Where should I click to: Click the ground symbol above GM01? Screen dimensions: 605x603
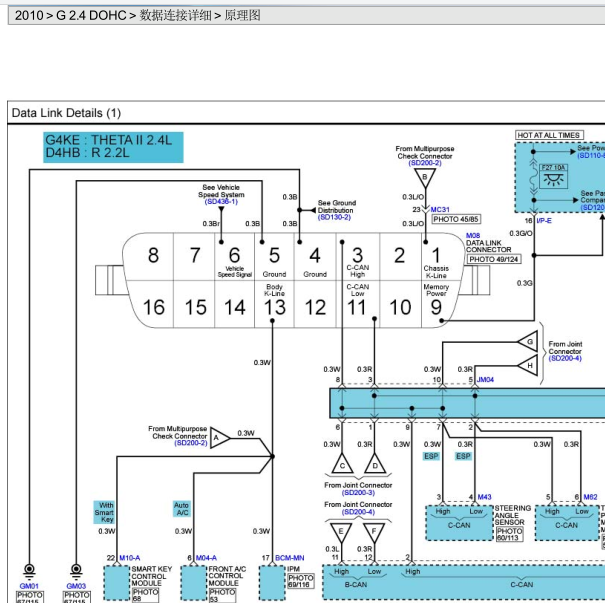coord(29,571)
